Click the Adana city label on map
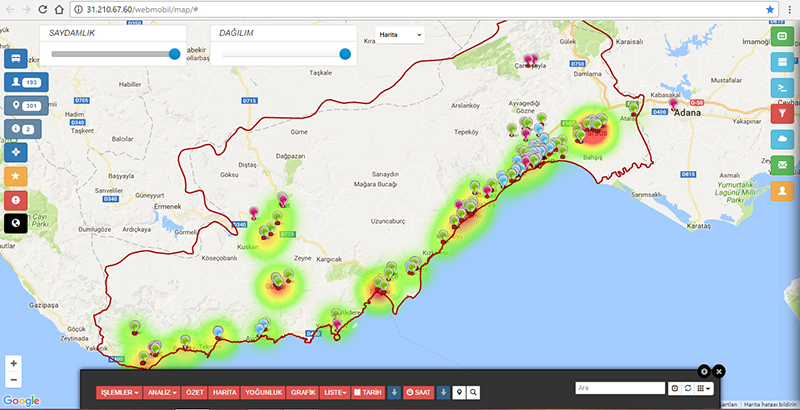Screen dimensions: 800x410 (x=689, y=113)
